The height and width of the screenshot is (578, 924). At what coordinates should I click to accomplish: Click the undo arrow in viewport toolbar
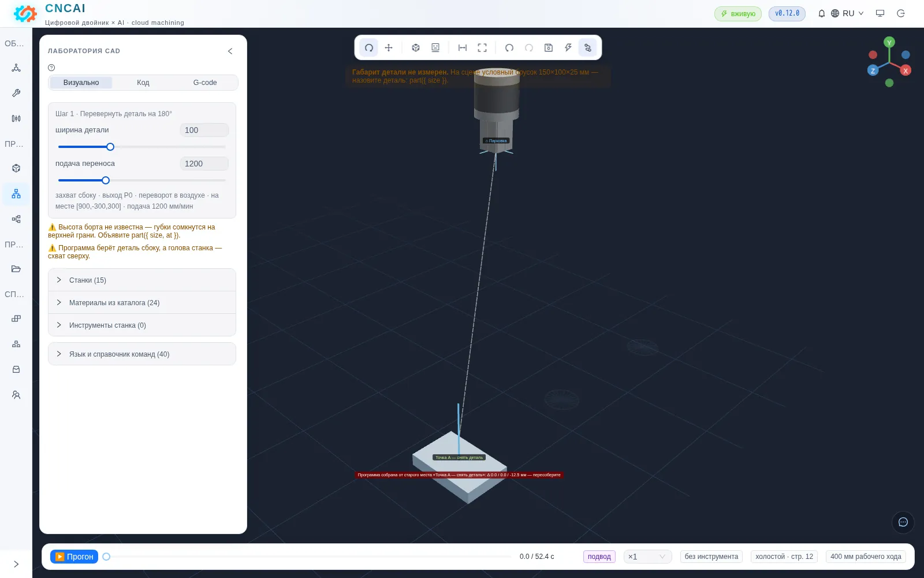coord(509,47)
